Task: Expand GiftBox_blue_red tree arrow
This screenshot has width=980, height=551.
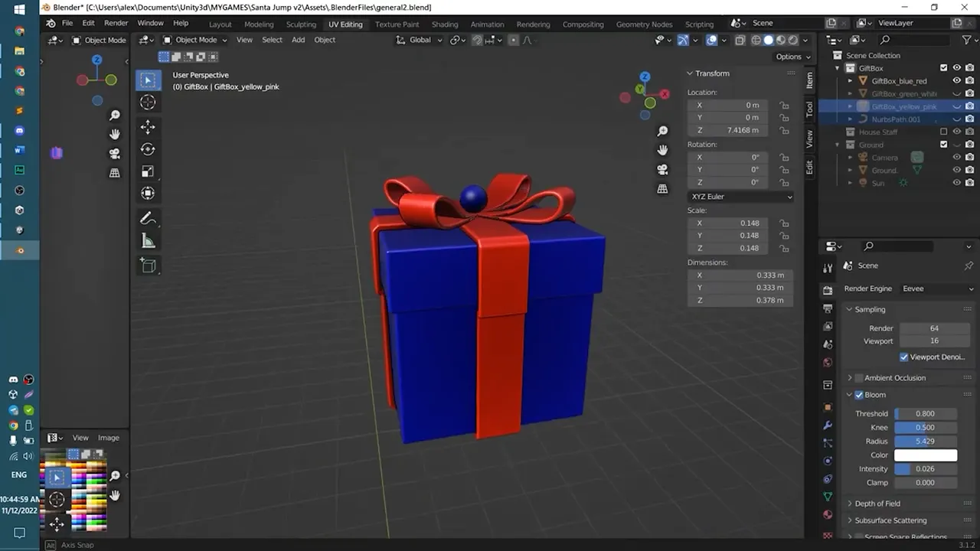Action: (x=851, y=80)
